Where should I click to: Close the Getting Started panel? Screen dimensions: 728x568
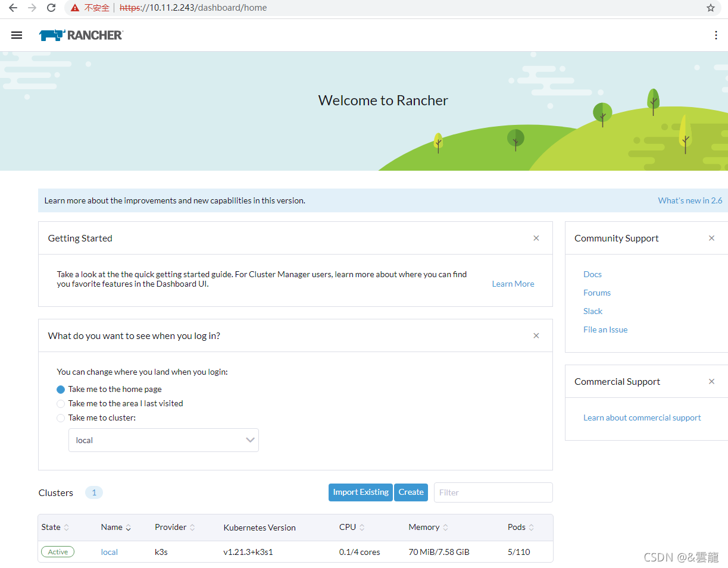click(536, 238)
